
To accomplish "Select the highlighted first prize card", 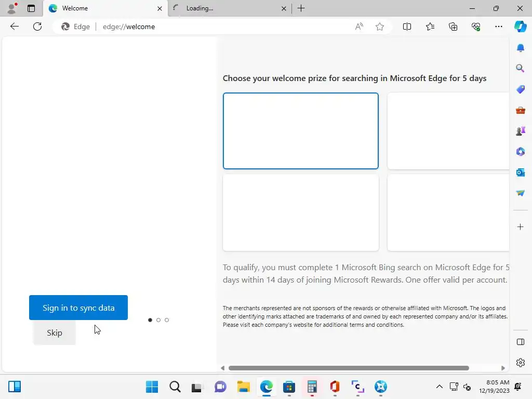I will click(x=301, y=130).
